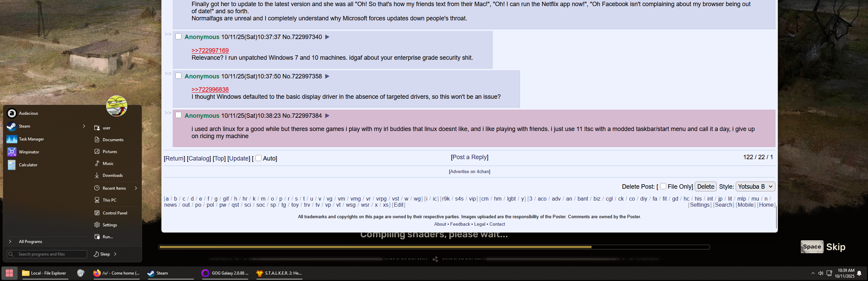Switch to the Mobile view link
868x281 pixels.
coord(746,205)
